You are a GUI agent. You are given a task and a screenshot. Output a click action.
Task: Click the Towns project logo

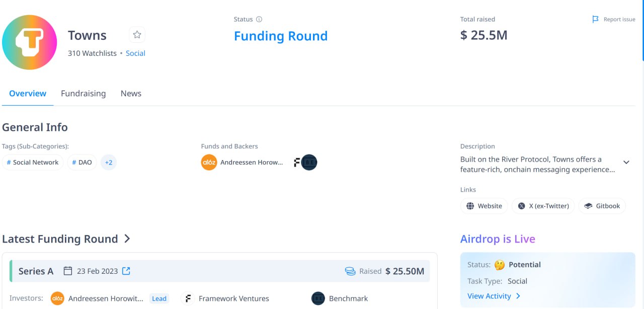(29, 42)
